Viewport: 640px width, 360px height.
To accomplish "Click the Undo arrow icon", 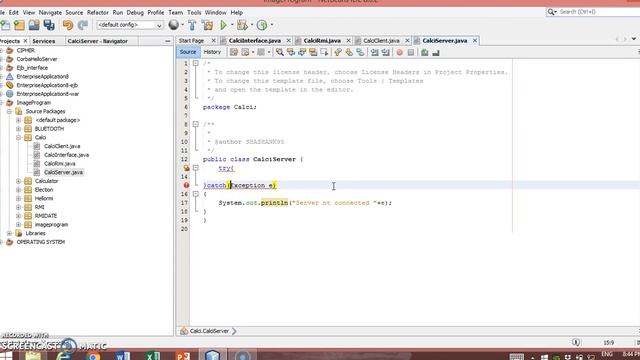I will coord(68,25).
